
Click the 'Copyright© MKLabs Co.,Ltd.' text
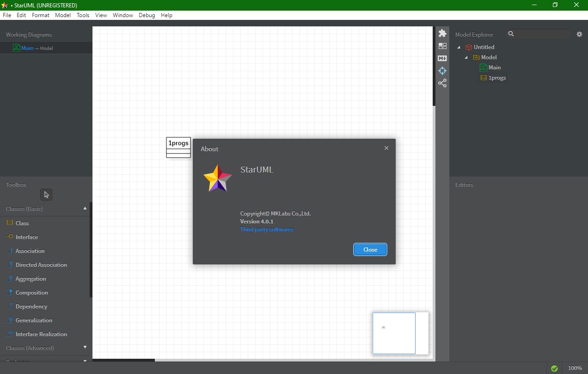276,214
